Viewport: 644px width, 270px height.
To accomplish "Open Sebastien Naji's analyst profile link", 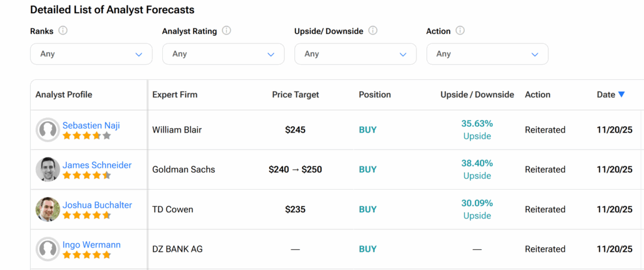I will [x=91, y=126].
